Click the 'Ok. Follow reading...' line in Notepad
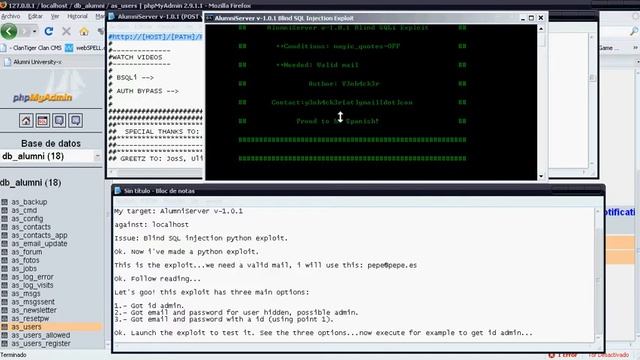Screen dimensions: 640x360 (x=158, y=279)
